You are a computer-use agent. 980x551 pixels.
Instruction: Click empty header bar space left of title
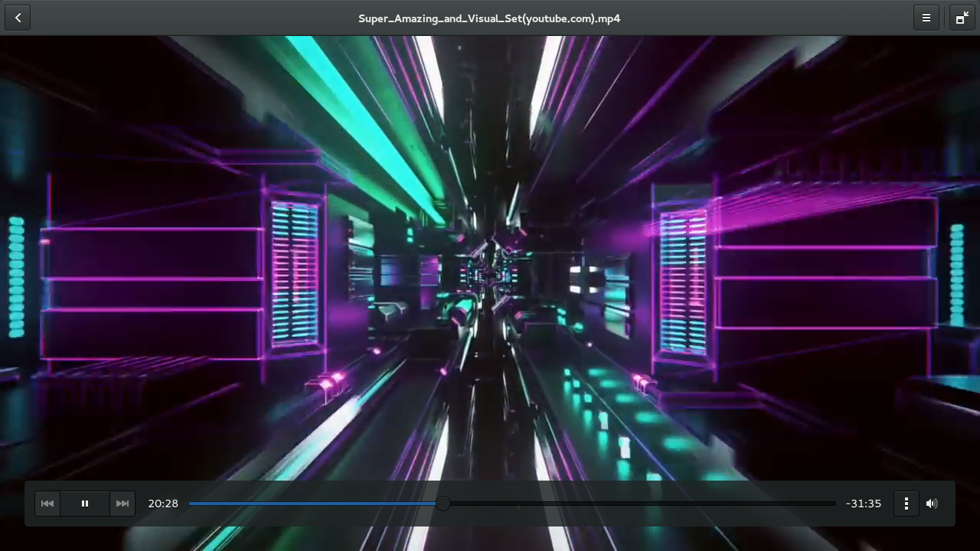point(191,18)
